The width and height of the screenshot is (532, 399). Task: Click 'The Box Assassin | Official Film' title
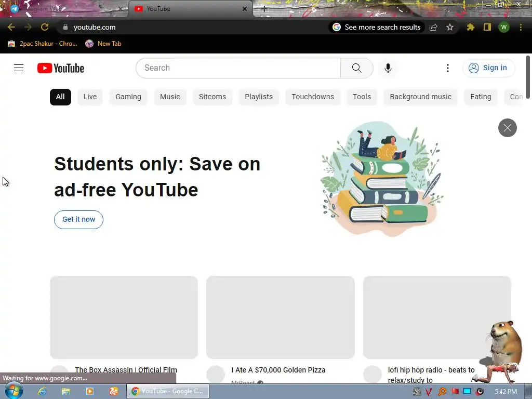[x=126, y=370]
